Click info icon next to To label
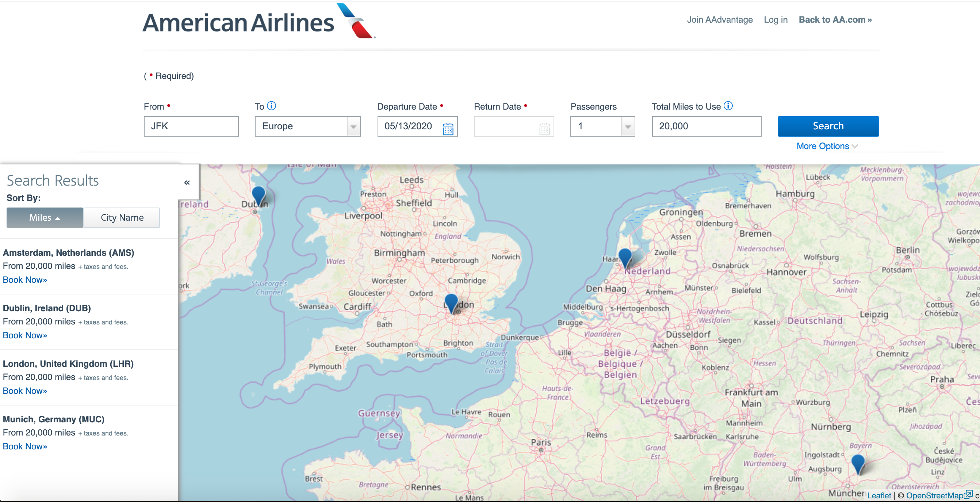The image size is (980, 502). 272,106
